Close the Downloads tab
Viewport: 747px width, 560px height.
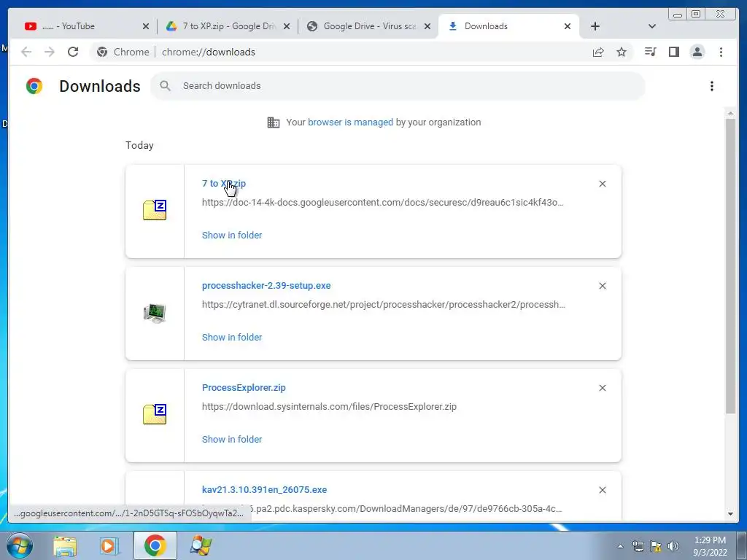point(568,26)
